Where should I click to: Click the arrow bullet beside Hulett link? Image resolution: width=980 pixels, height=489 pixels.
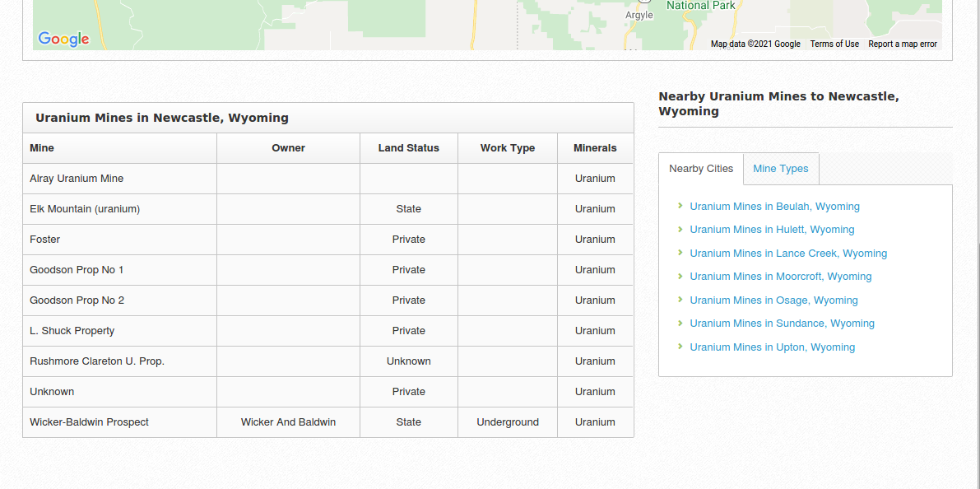pyautogui.click(x=680, y=229)
